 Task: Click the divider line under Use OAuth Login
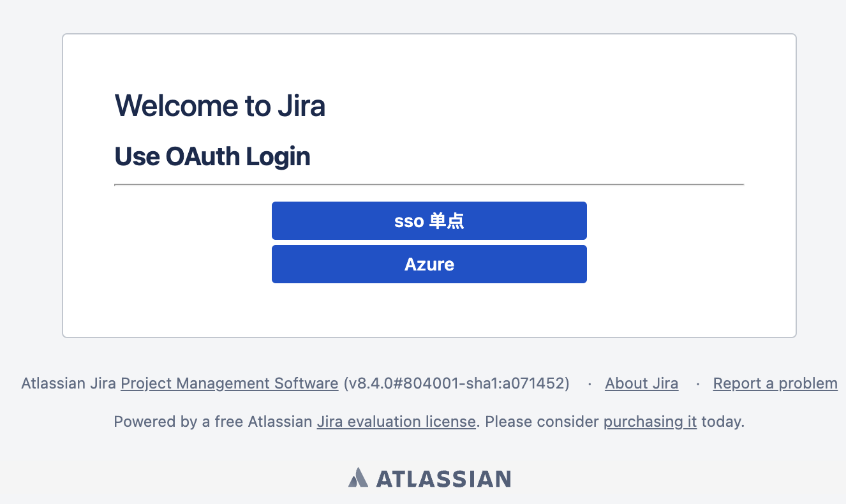(x=429, y=184)
